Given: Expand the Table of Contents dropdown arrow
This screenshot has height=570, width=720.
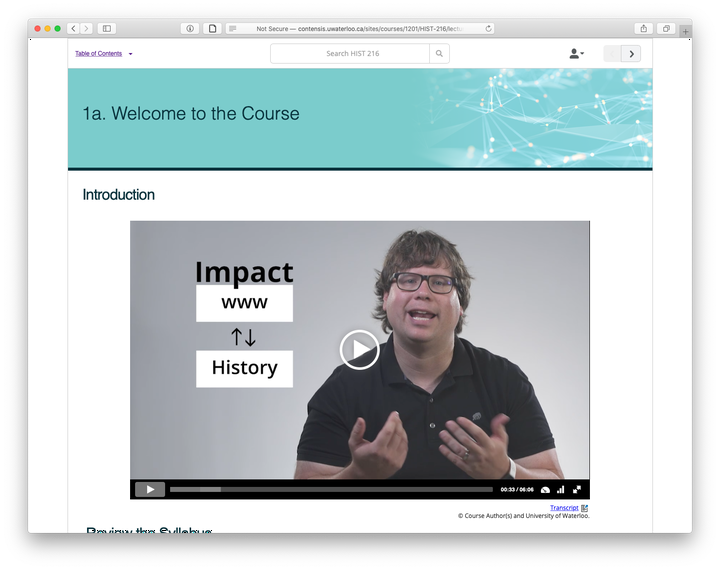Looking at the screenshot, I should 130,54.
